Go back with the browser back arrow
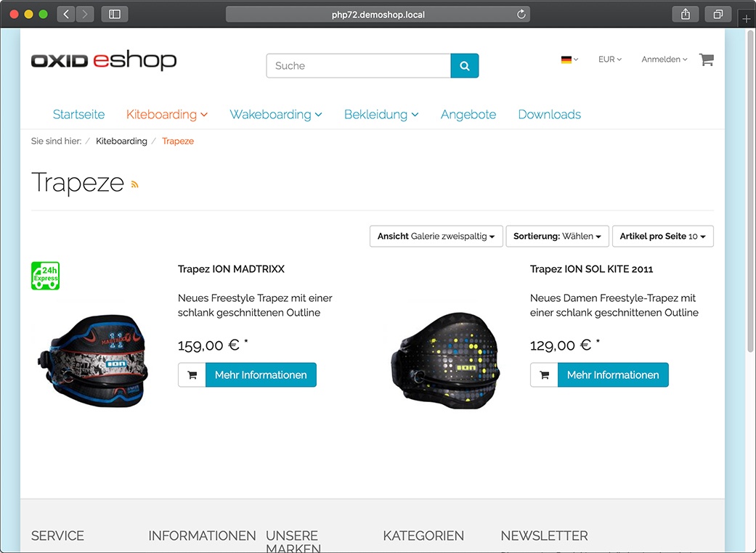This screenshot has height=553, width=756. [x=66, y=14]
